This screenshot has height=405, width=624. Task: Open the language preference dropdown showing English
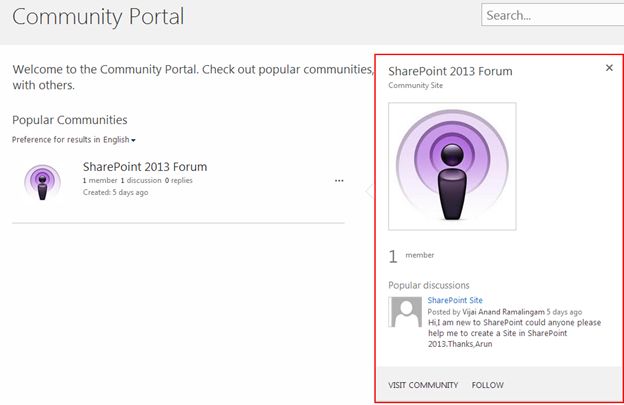[119, 140]
